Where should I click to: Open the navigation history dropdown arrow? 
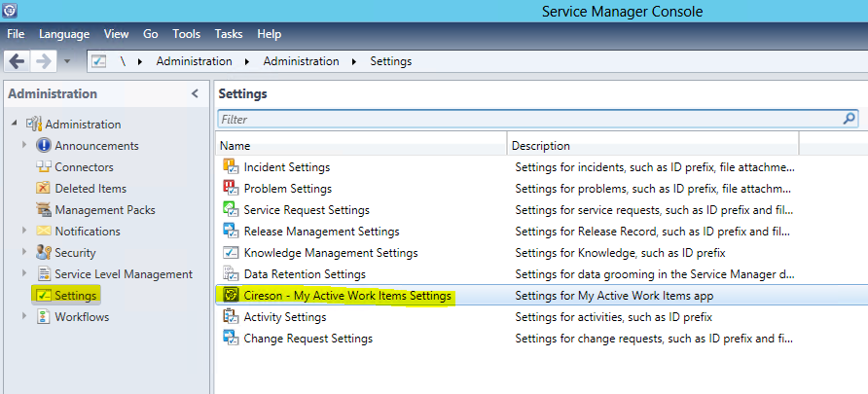[x=67, y=61]
